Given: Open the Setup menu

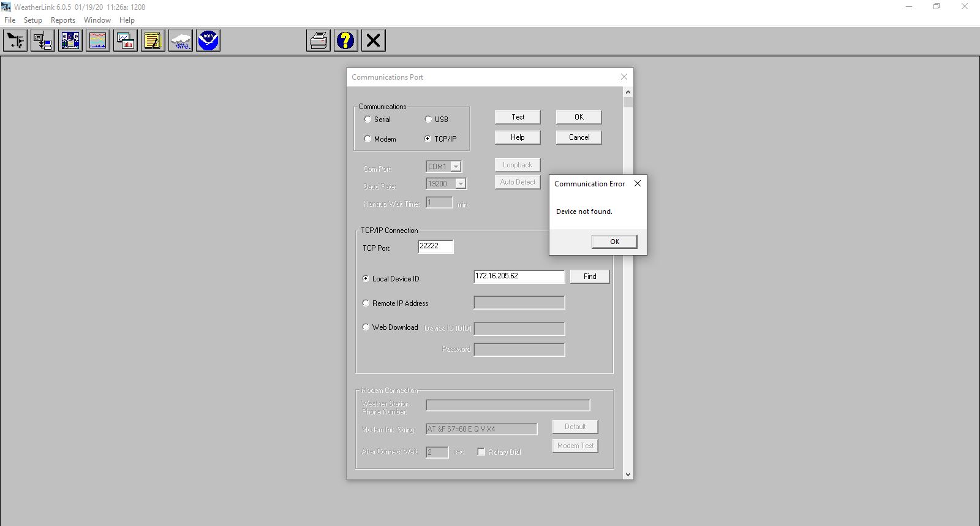Looking at the screenshot, I should pos(33,20).
